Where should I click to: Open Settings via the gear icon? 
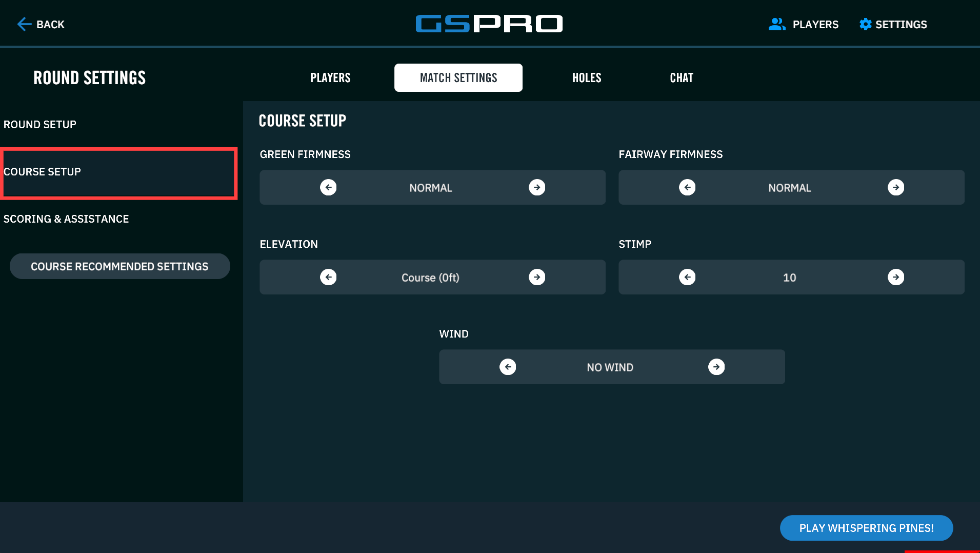point(865,24)
